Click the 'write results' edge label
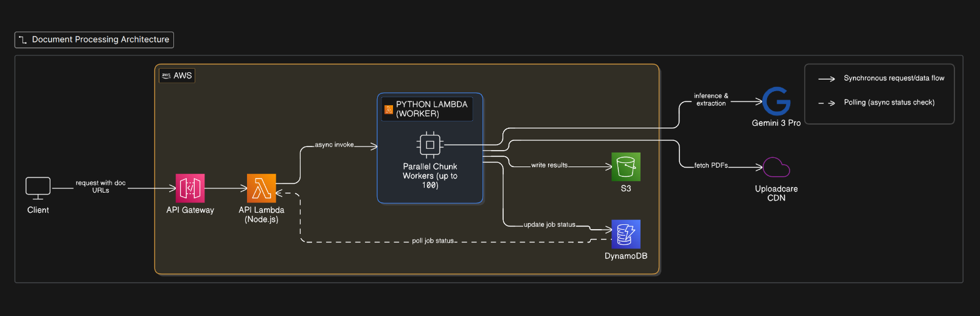 (549, 165)
